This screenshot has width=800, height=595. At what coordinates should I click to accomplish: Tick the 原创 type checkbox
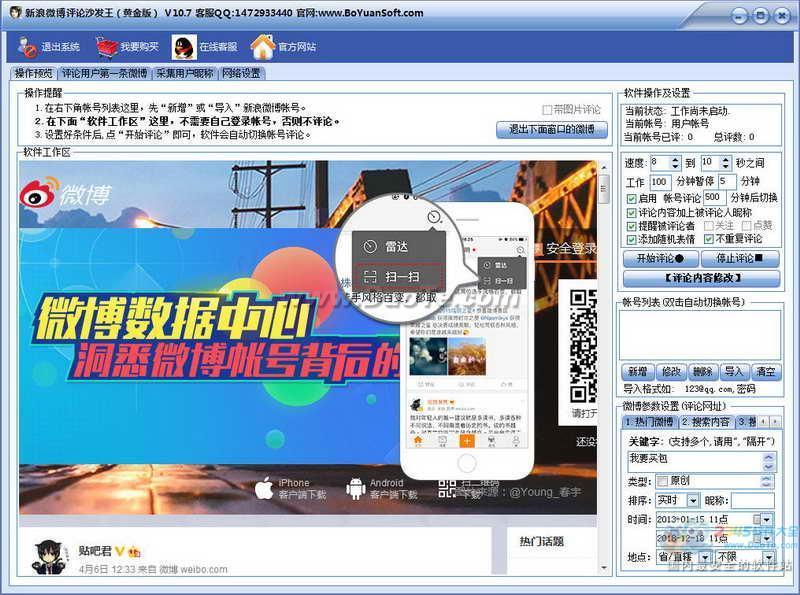[663, 481]
